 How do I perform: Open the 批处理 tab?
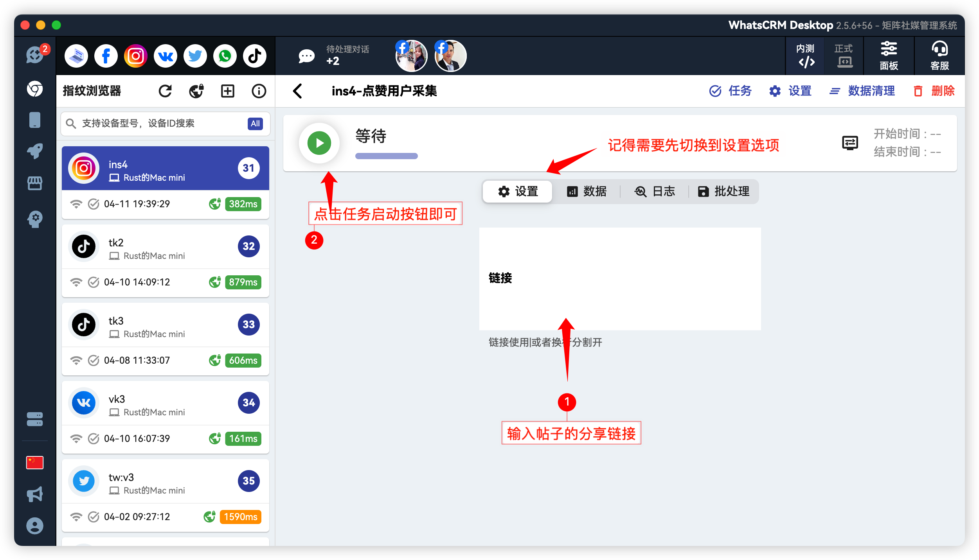click(x=724, y=191)
